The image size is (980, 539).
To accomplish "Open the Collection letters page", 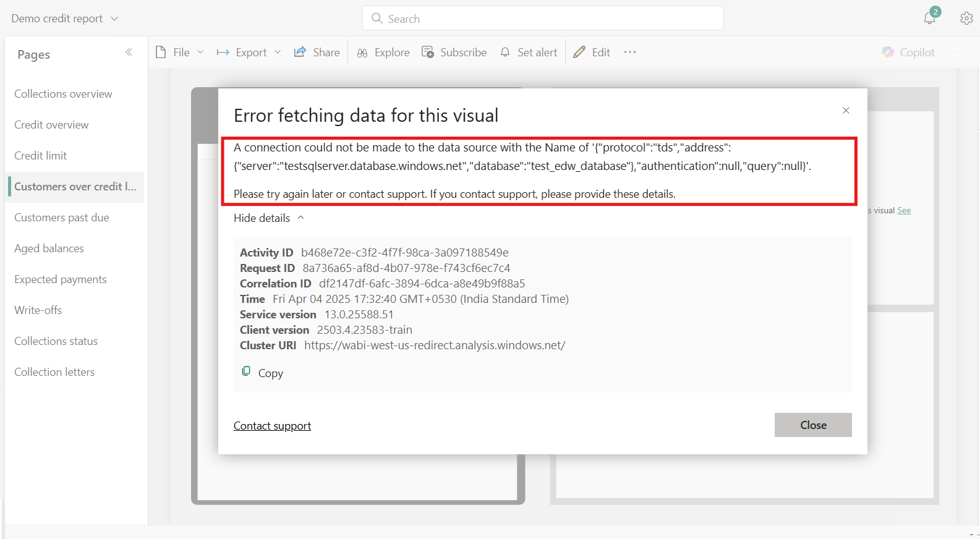I will point(54,372).
